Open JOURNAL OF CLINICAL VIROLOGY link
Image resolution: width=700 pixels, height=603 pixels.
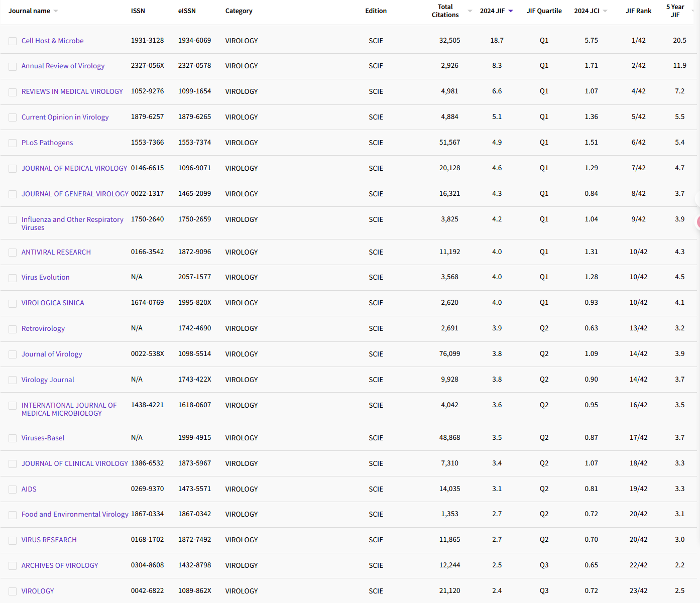(75, 463)
